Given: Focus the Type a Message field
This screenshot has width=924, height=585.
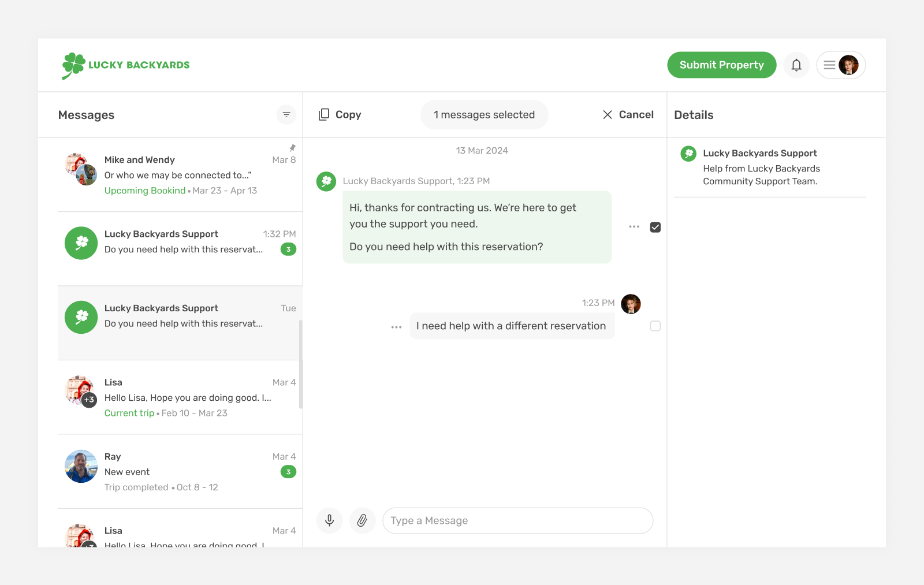Looking at the screenshot, I should 518,521.
